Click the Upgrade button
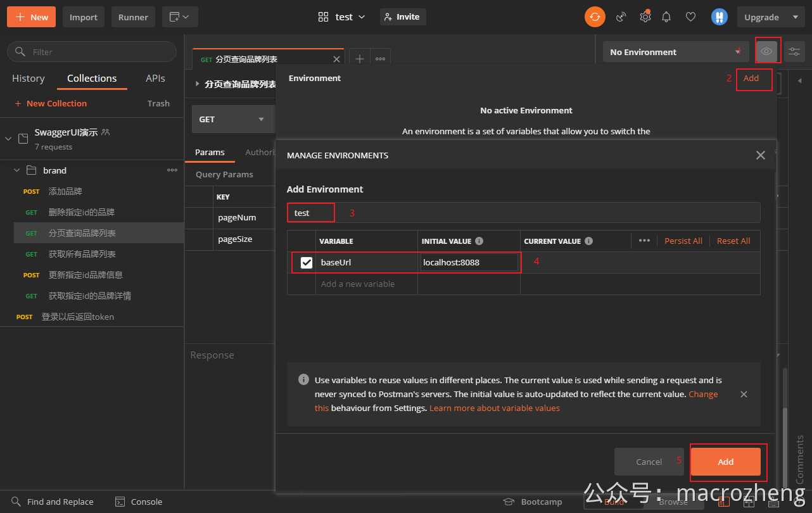The height and width of the screenshot is (513, 812). click(x=761, y=17)
